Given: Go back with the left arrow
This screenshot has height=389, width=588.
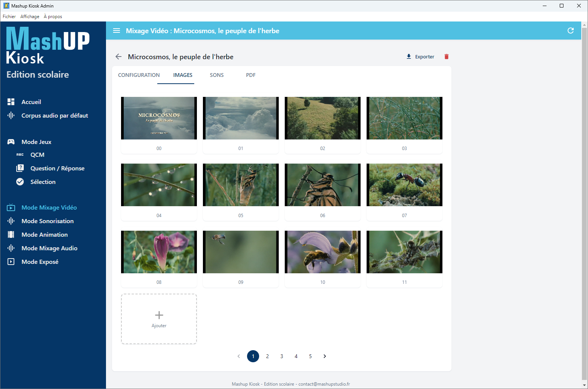Looking at the screenshot, I should point(118,57).
